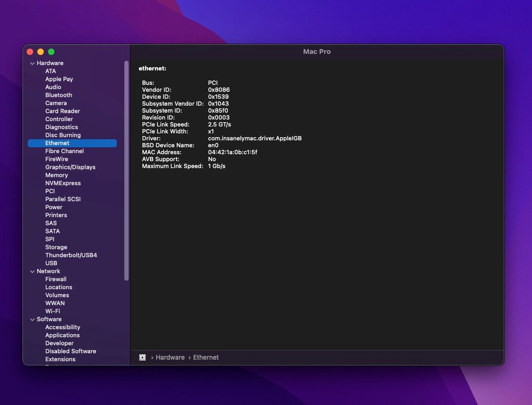The height and width of the screenshot is (405, 532).
Task: Collapse the Hardware section chevron
Action: coord(32,63)
